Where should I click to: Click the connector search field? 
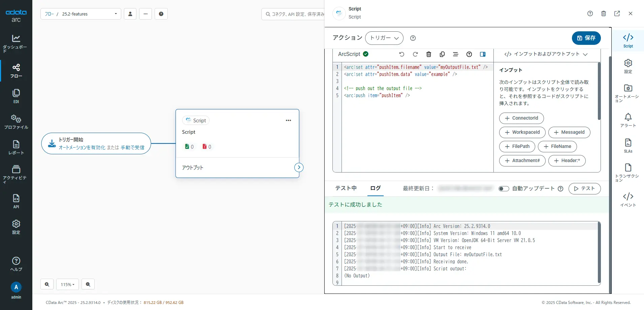click(293, 14)
